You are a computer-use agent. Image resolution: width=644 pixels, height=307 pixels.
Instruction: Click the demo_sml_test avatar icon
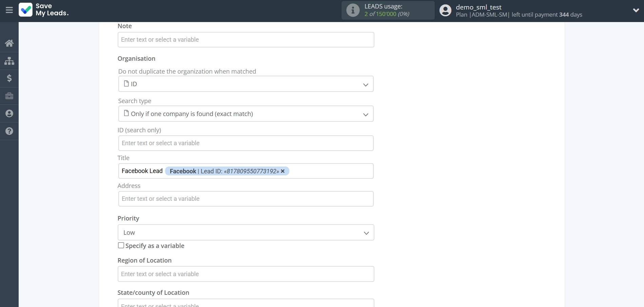pyautogui.click(x=445, y=10)
